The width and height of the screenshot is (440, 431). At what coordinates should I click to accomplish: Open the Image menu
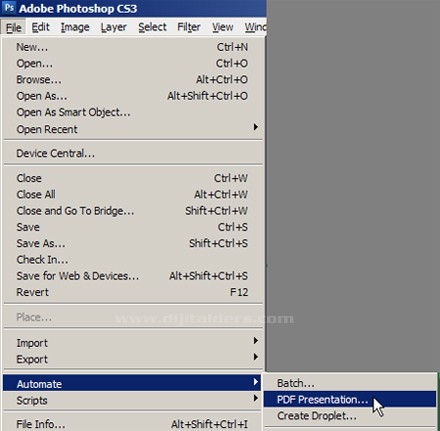(75, 27)
